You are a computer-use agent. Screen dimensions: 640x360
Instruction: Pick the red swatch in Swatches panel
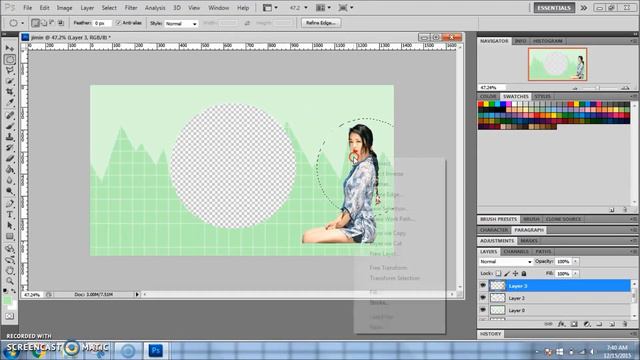[x=481, y=104]
